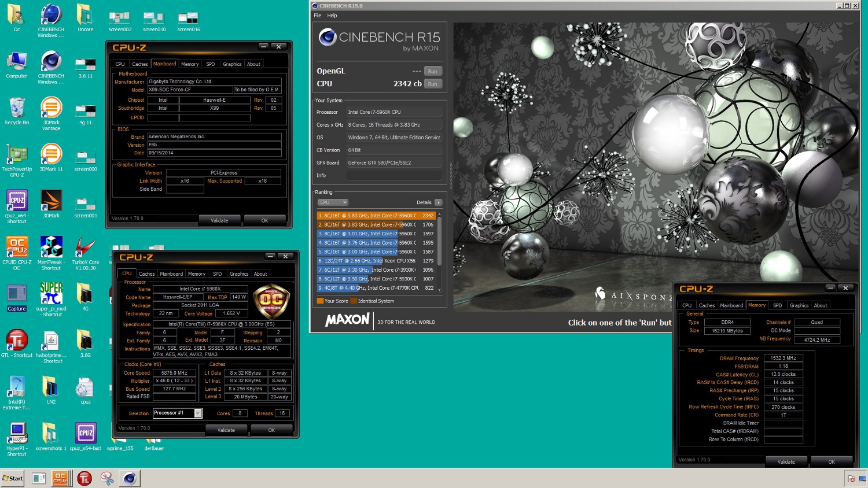This screenshot has width=868, height=488.
Task: Open the Help menu in Cinebench
Action: (x=332, y=16)
